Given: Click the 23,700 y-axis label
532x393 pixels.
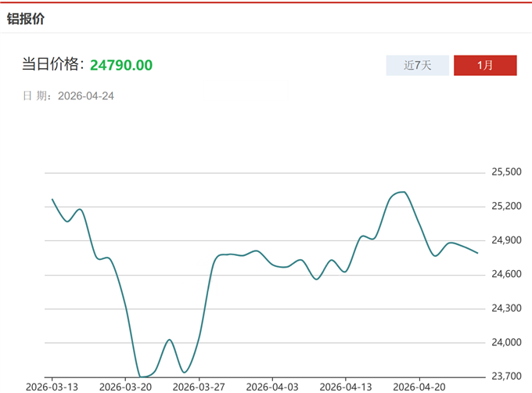Looking at the screenshot, I should [x=506, y=377].
